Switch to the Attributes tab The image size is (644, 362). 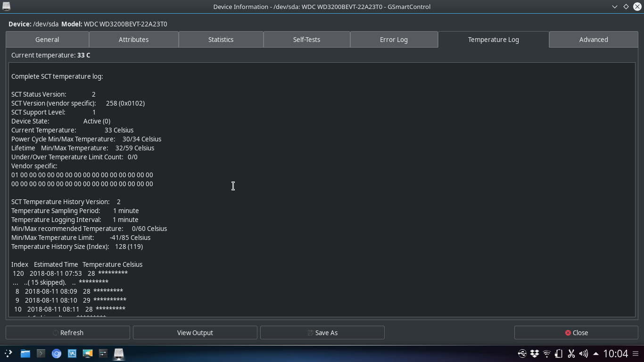[133, 39]
